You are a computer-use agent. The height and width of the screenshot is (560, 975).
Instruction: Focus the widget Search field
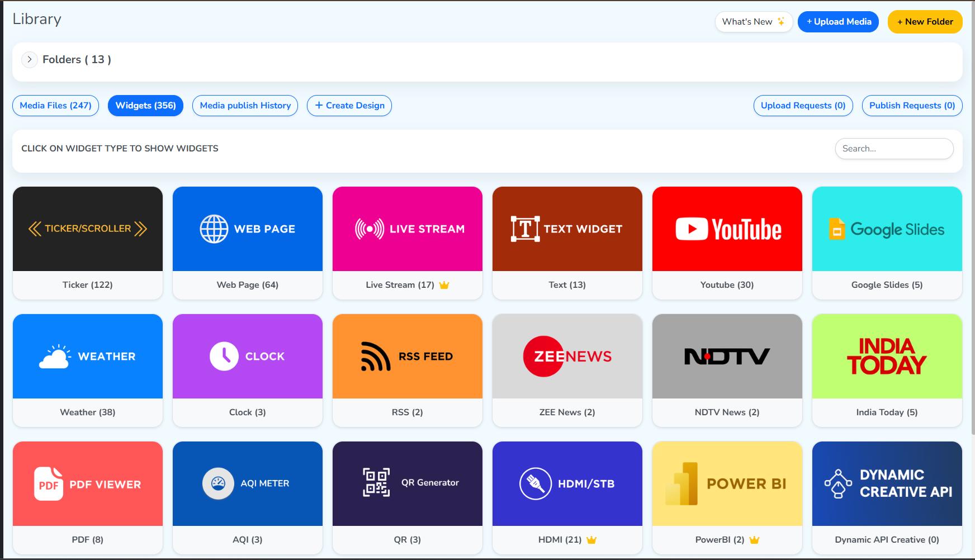pyautogui.click(x=894, y=149)
